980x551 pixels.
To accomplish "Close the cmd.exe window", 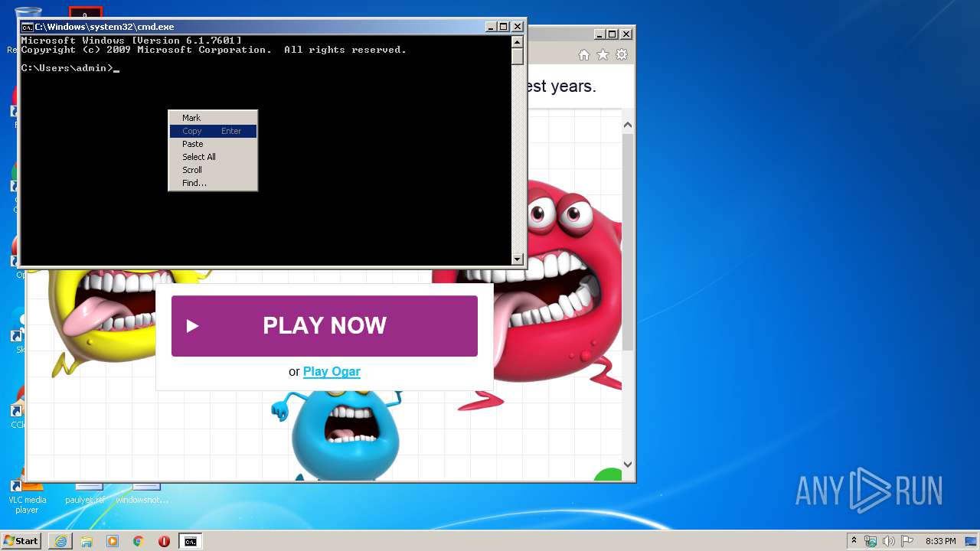I will (x=518, y=27).
